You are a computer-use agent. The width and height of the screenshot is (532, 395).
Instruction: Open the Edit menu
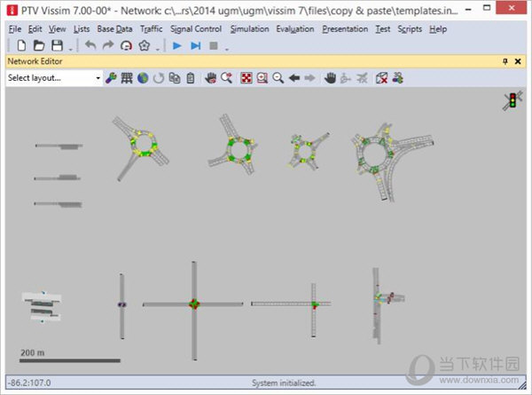pyautogui.click(x=35, y=29)
